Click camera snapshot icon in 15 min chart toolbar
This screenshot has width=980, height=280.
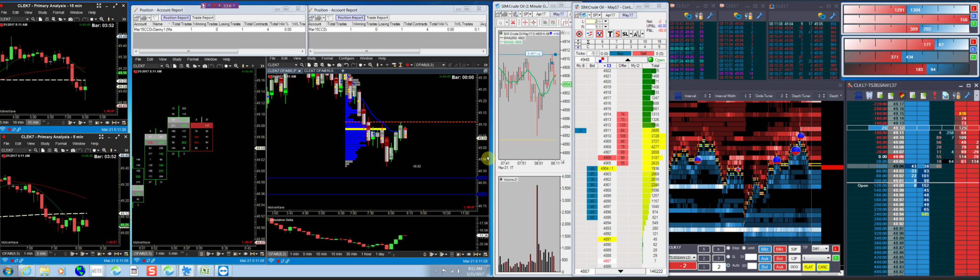[x=70, y=19]
